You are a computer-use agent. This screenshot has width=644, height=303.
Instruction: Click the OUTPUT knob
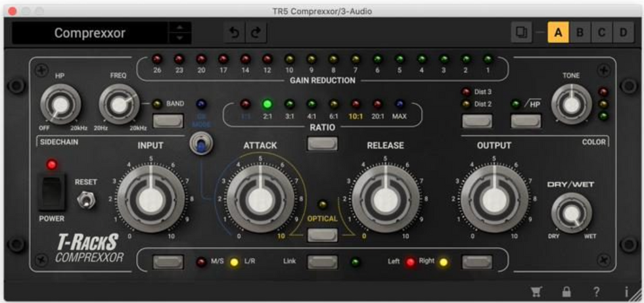(x=494, y=200)
